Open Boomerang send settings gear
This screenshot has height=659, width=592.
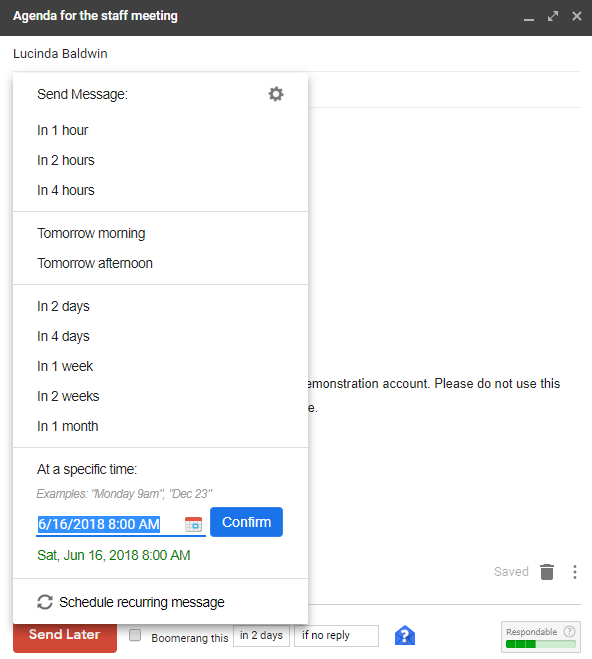point(276,94)
